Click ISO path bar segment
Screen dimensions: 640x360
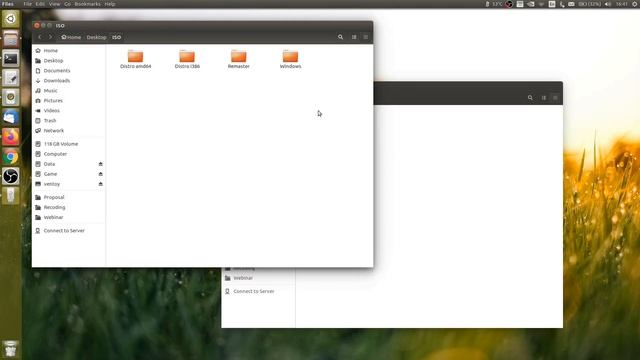[116, 37]
